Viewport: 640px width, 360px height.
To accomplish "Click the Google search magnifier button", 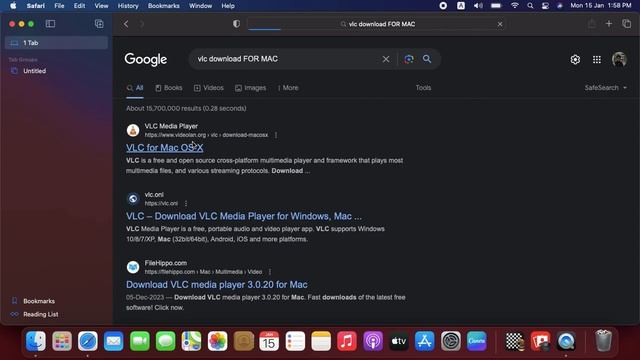I will coord(427,59).
